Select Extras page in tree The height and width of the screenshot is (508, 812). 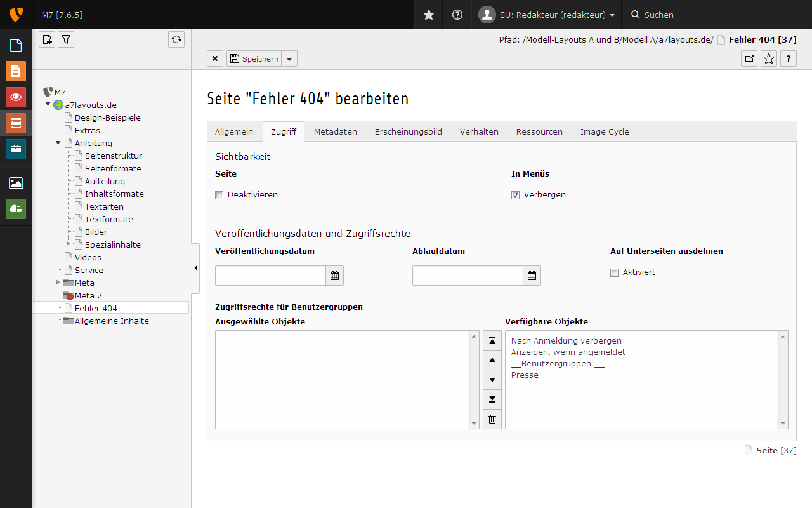(x=88, y=130)
